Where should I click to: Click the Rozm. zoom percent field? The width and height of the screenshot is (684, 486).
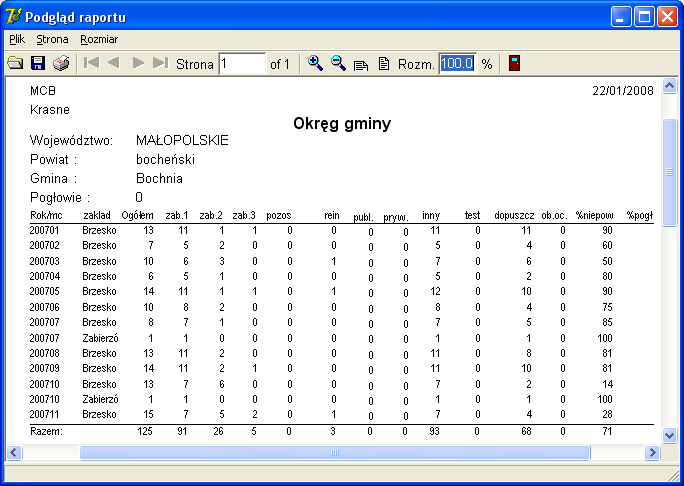coord(457,64)
